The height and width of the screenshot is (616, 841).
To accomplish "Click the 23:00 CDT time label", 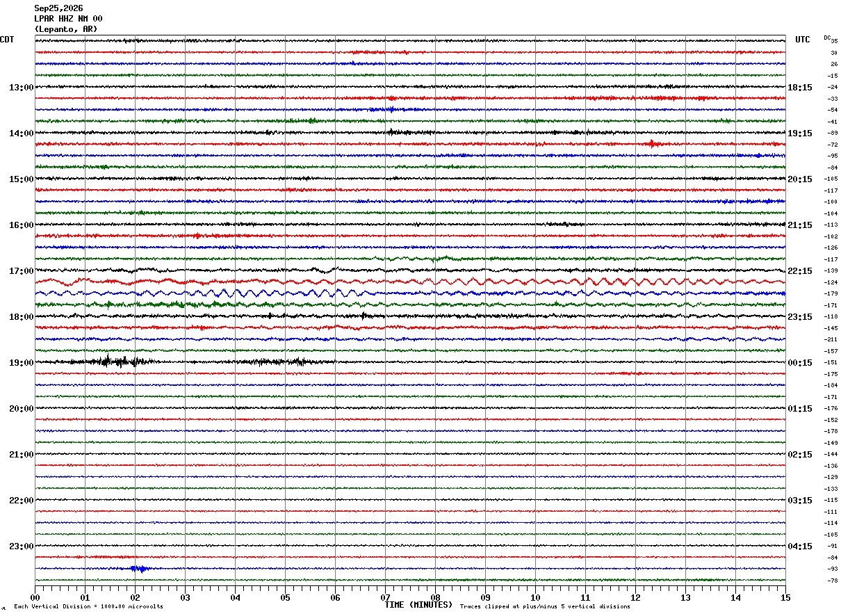I will [21, 546].
